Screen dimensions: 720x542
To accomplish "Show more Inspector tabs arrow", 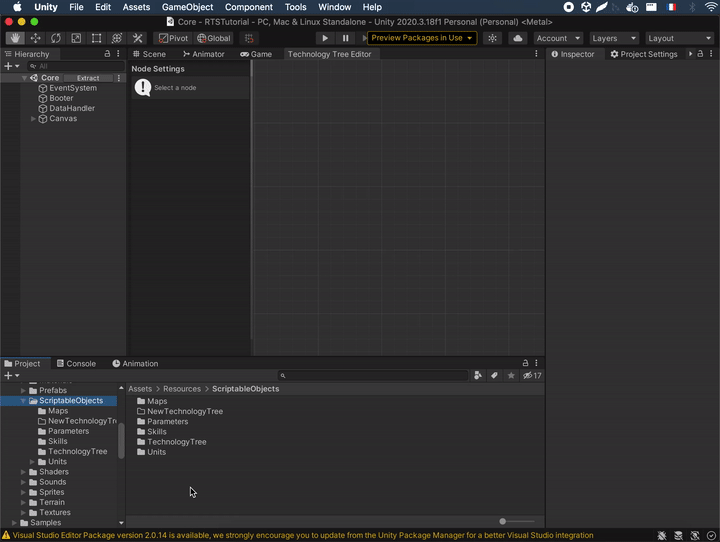I will tap(690, 54).
